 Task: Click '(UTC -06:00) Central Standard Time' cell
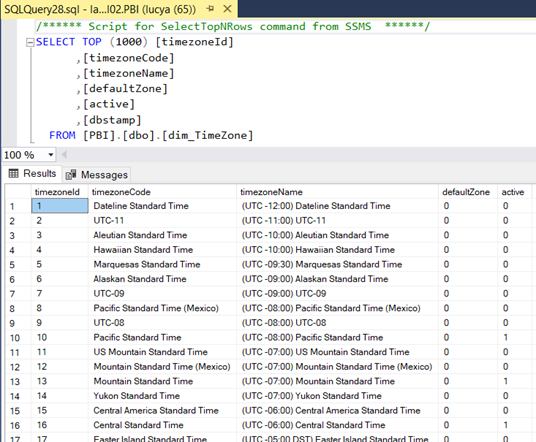coord(337,425)
